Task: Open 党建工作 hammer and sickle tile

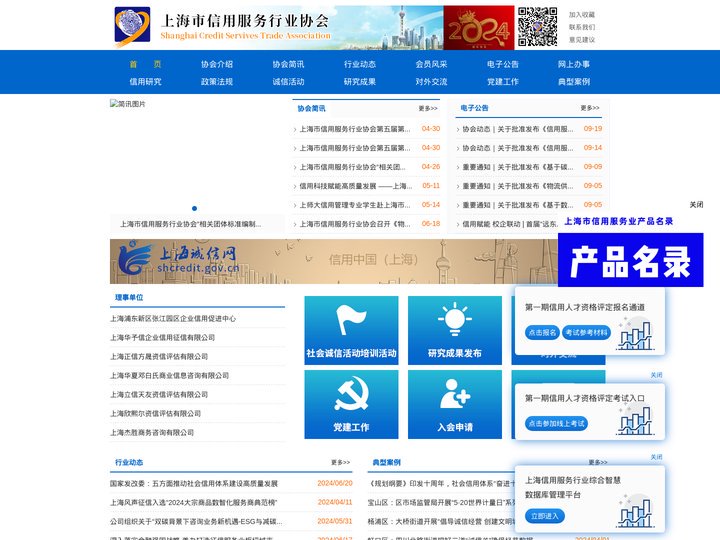Action: (351, 404)
